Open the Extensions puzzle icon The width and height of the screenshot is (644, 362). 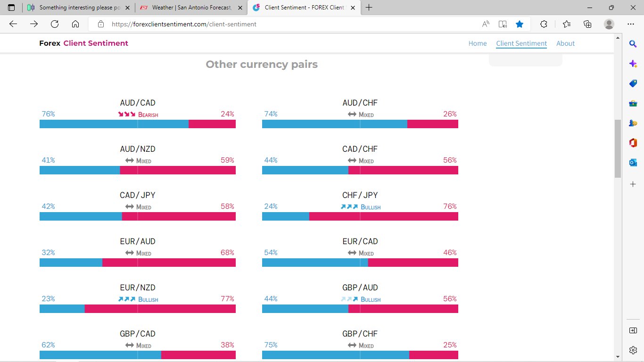point(544,24)
